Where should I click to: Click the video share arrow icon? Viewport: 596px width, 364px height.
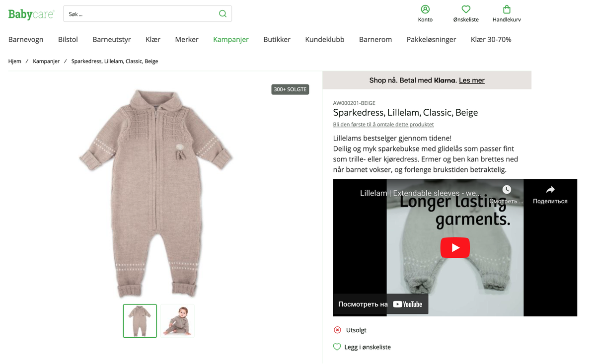click(550, 190)
